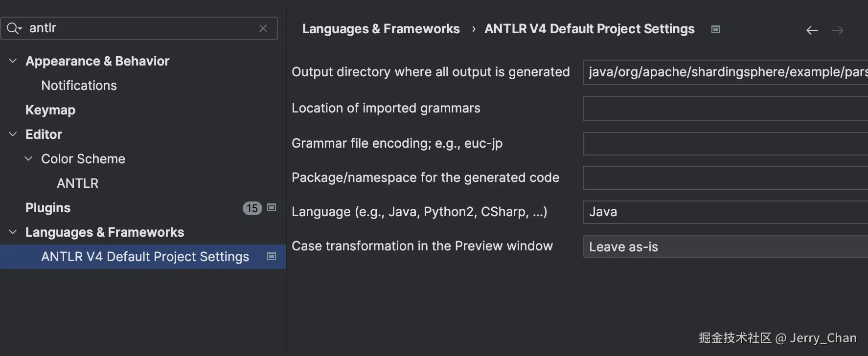Collapse the Color Scheme node
Viewport: 868px width, 356px height.
29,159
